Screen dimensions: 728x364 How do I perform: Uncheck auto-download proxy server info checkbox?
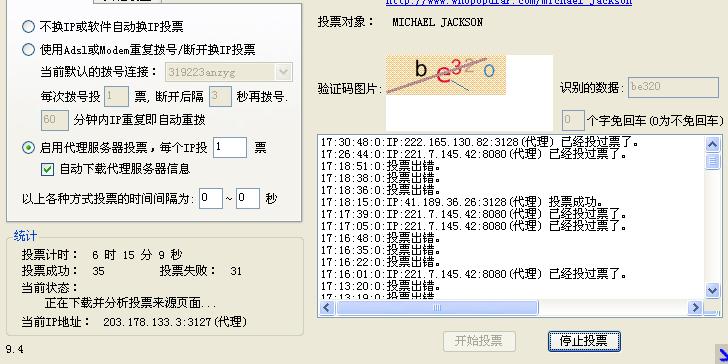[x=47, y=169]
